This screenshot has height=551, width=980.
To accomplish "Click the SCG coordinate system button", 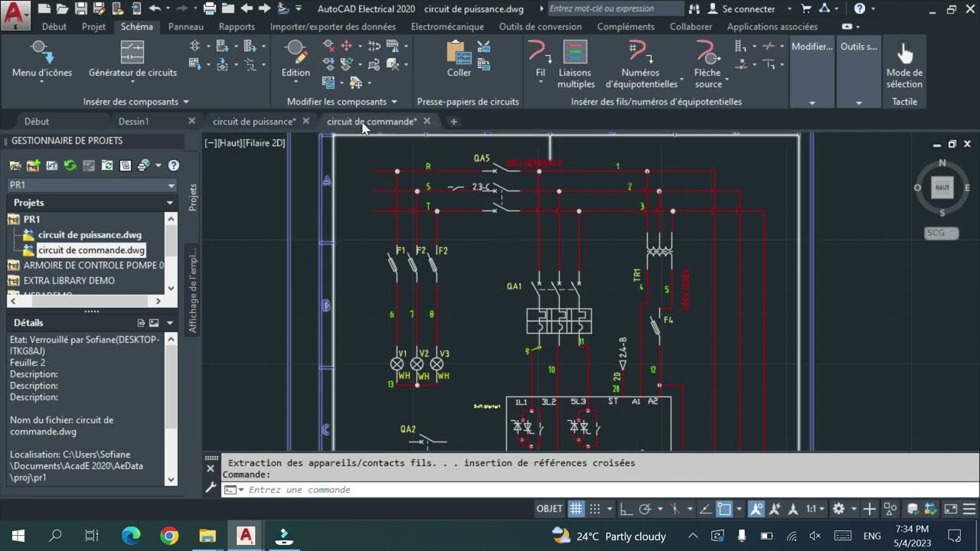I will point(942,233).
